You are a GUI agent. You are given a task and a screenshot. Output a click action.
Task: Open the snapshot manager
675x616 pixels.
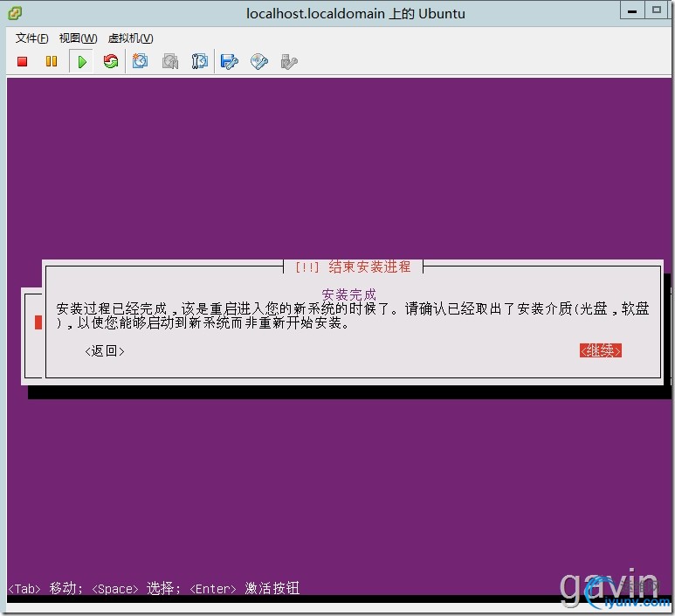pyautogui.click(x=199, y=61)
